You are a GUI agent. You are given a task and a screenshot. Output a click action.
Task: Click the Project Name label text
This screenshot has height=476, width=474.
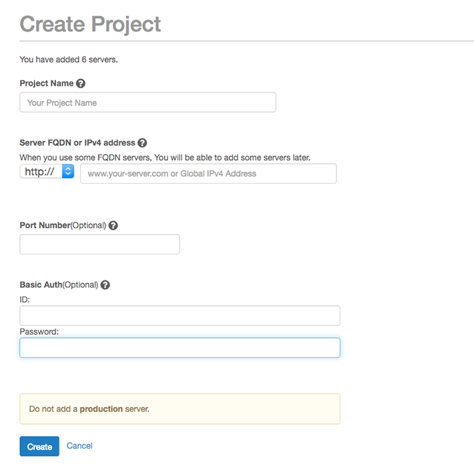[47, 83]
